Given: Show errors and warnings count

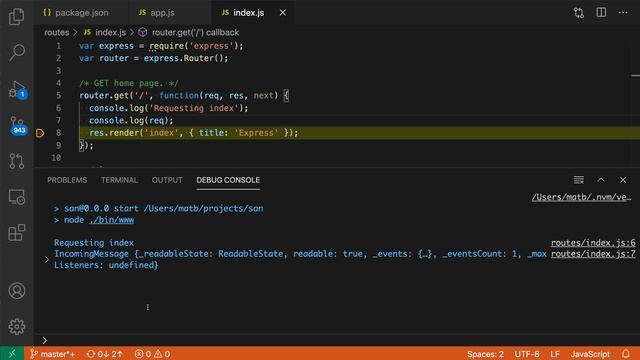Looking at the screenshot, I should coord(152,353).
